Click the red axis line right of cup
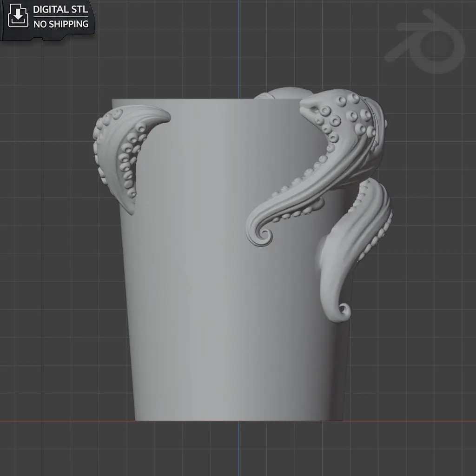Viewport: 476px width, 476px height. [409, 421]
